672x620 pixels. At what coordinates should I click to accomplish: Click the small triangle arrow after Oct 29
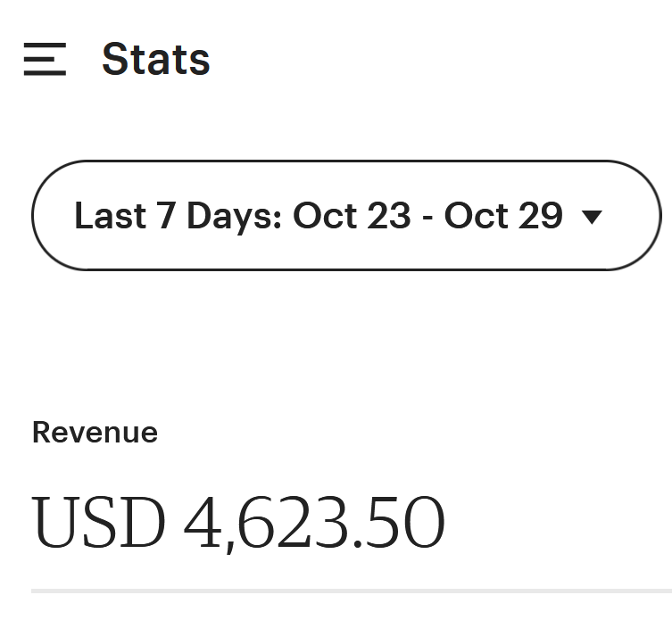[592, 217]
